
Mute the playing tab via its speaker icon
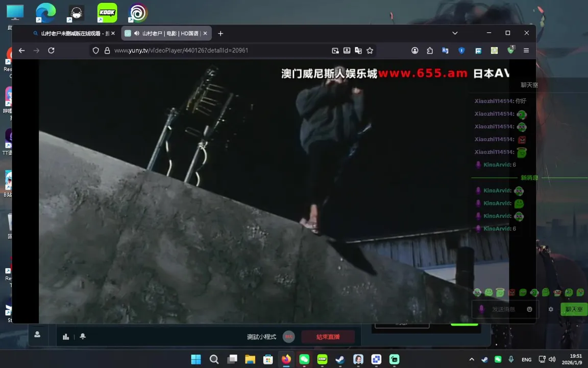[x=136, y=33]
